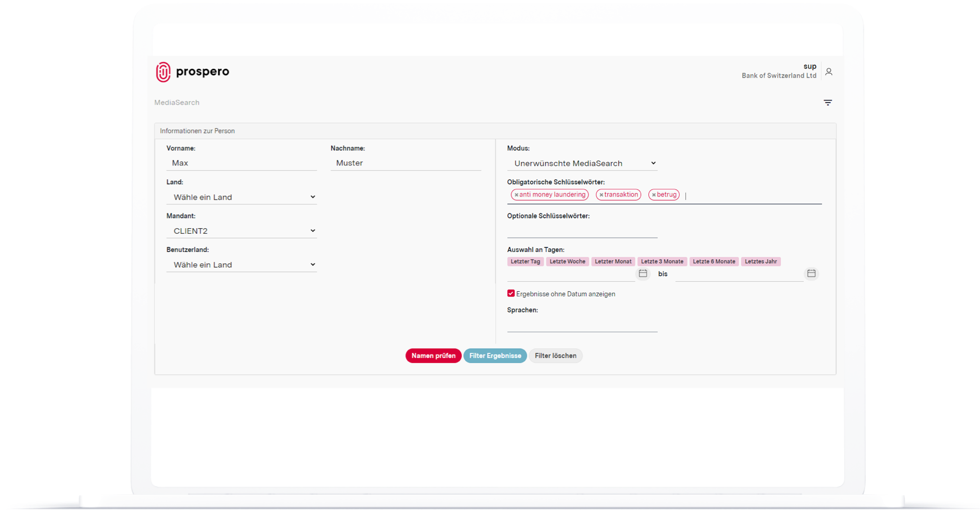Viewport: 980px width, 511px height.
Task: Select the Letzte 3 Monate range
Action: [662, 261]
